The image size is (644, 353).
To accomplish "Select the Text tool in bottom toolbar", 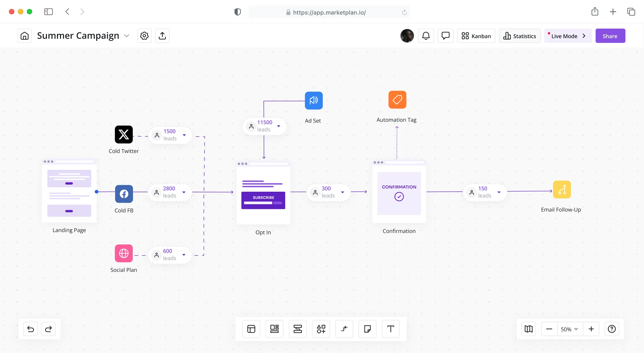I will [x=390, y=329].
